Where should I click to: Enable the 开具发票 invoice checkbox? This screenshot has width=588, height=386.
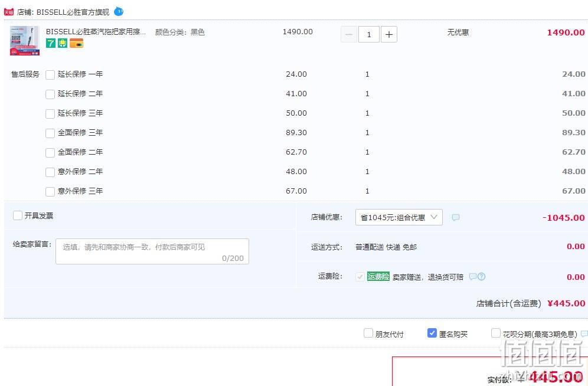point(18,215)
